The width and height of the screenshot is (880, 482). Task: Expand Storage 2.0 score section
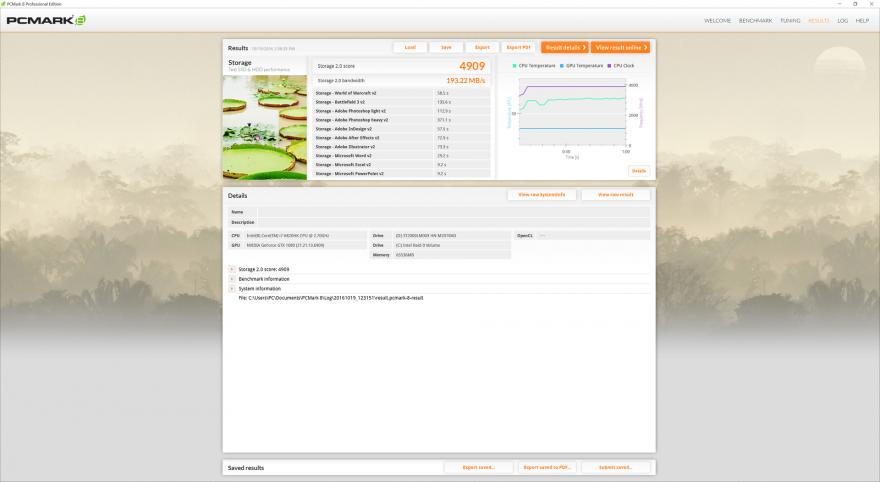(x=232, y=269)
